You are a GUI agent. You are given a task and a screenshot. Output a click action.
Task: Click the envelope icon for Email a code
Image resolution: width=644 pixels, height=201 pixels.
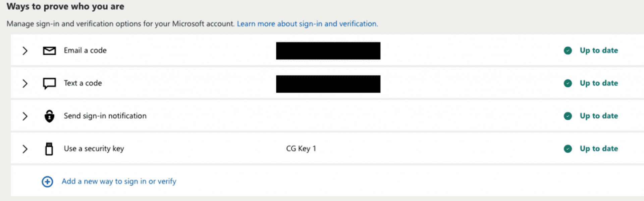coord(49,51)
